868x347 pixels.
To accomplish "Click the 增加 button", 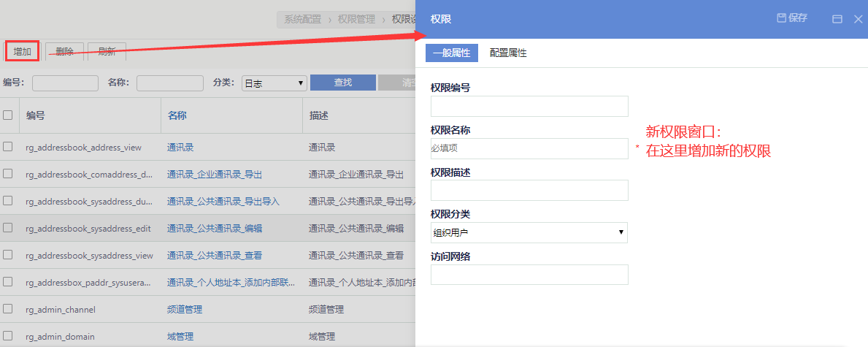I will click(22, 51).
